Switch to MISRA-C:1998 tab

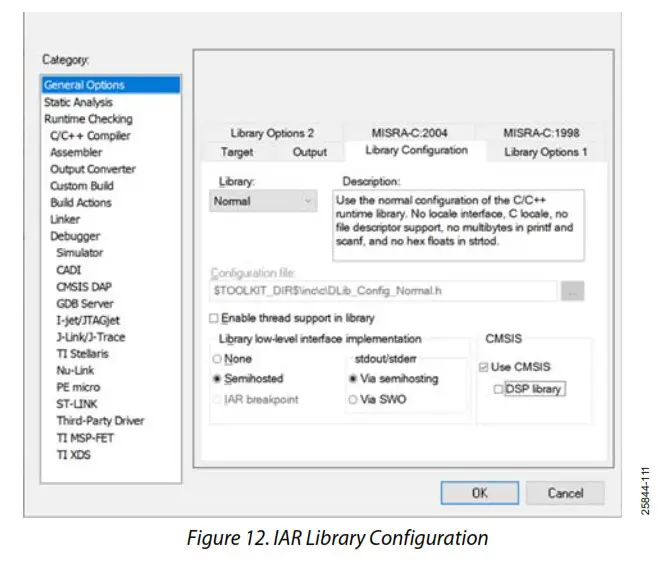coord(541,133)
